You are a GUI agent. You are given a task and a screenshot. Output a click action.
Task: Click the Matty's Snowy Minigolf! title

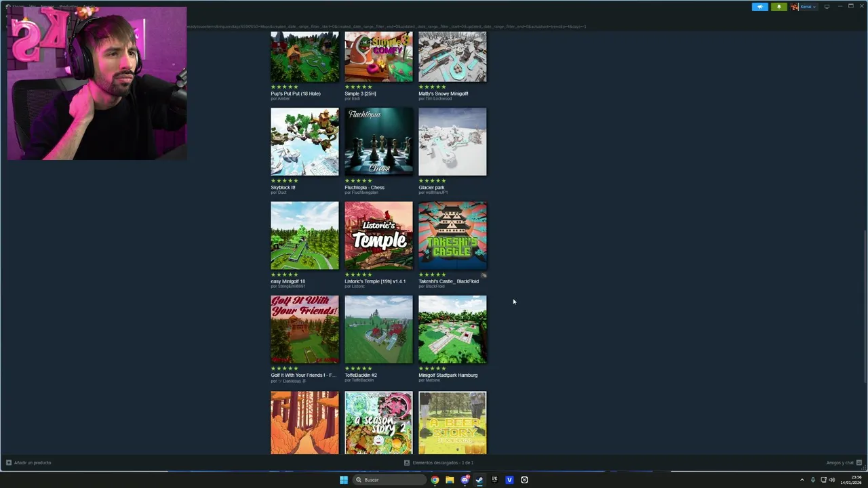443,94
